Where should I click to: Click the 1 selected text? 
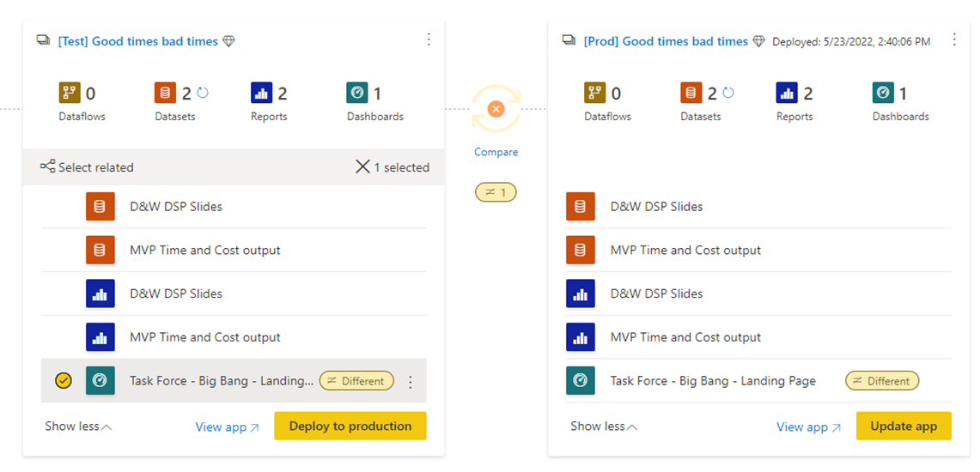point(402,167)
